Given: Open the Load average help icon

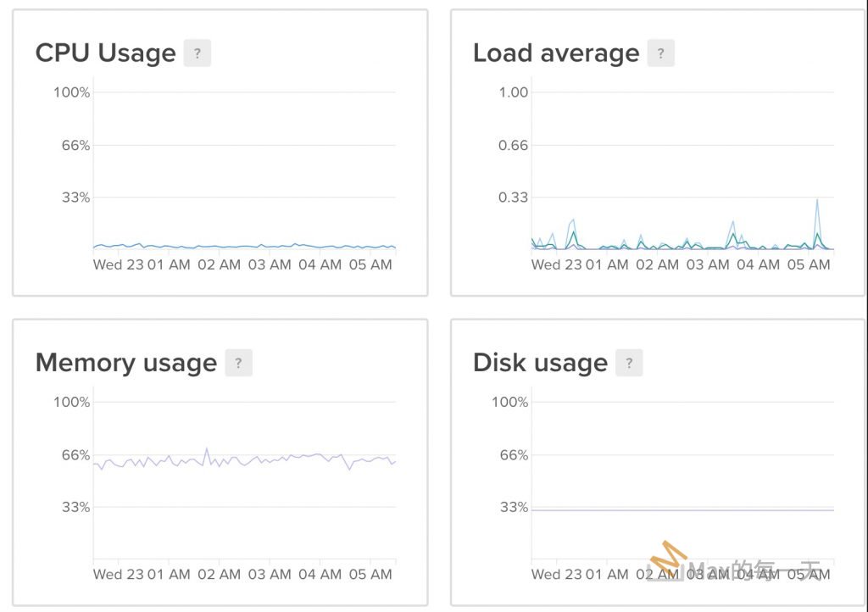Looking at the screenshot, I should (x=660, y=53).
